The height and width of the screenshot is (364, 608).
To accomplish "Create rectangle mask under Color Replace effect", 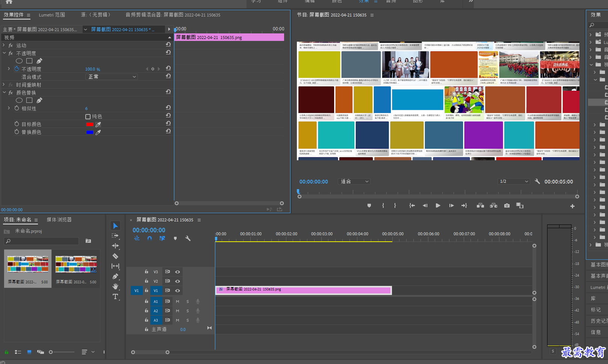I will point(29,100).
